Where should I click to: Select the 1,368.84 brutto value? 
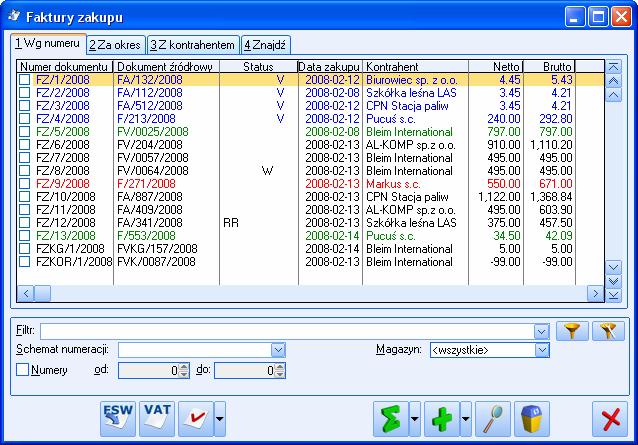551,197
